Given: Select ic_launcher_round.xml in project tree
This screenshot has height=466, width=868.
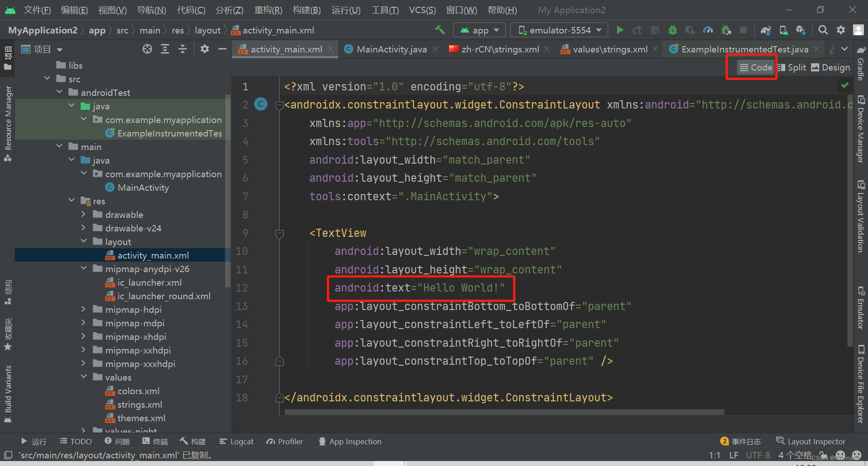Looking at the screenshot, I should point(164,296).
